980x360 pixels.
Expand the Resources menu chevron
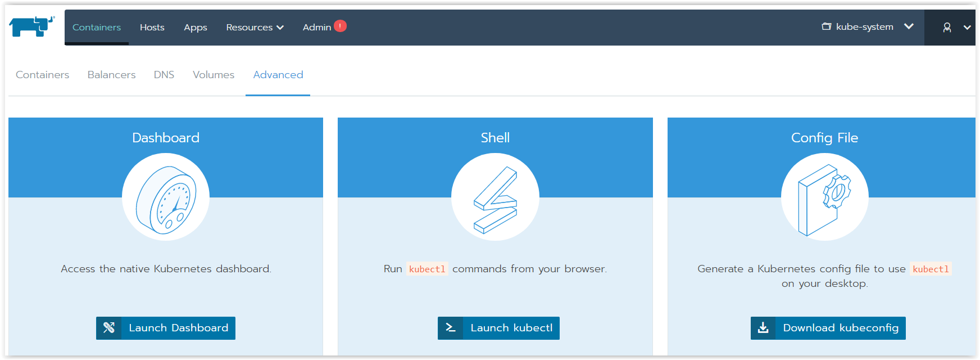coord(280,28)
